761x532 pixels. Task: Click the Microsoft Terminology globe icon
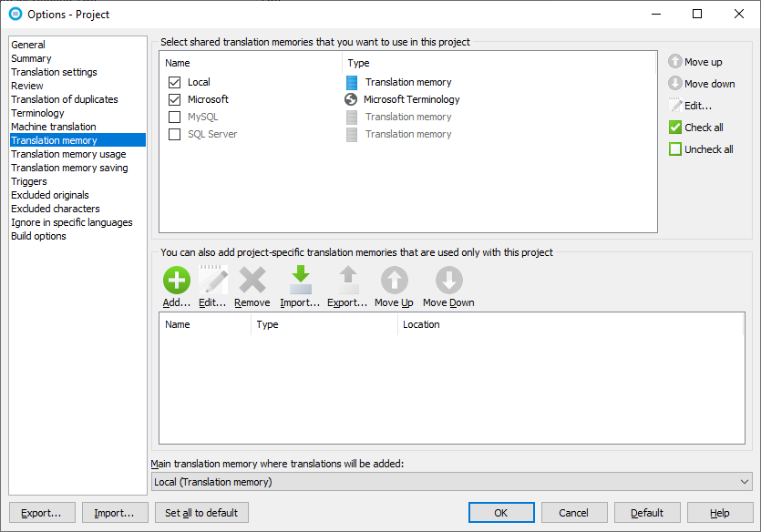[x=351, y=99]
